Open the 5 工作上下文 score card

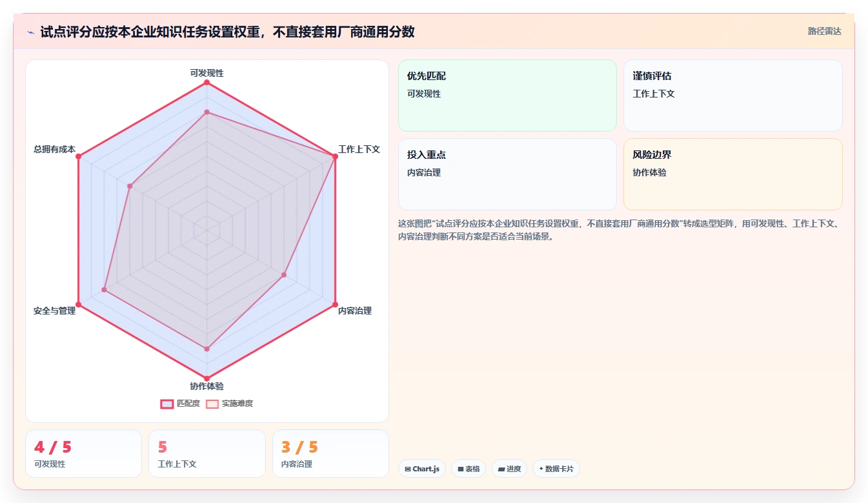tap(207, 453)
